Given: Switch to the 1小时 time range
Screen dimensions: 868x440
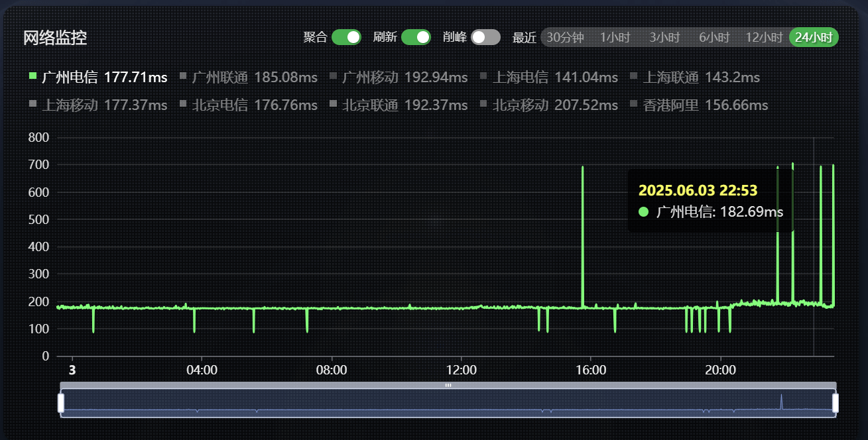Looking at the screenshot, I should (x=615, y=38).
